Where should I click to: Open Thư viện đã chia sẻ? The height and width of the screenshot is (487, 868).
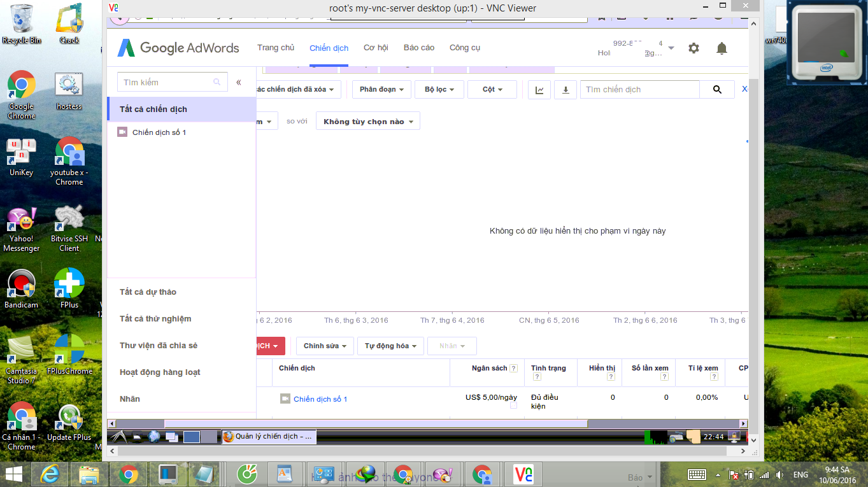159,346
